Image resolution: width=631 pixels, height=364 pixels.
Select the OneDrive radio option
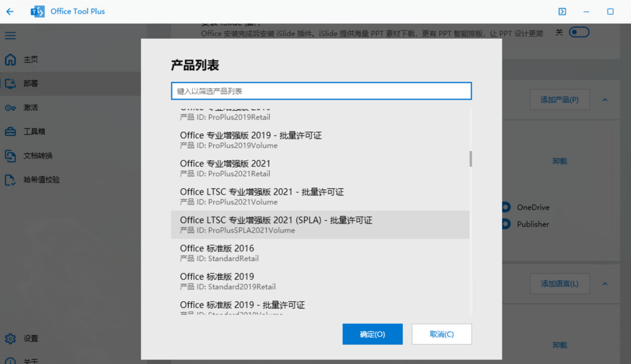tap(506, 208)
